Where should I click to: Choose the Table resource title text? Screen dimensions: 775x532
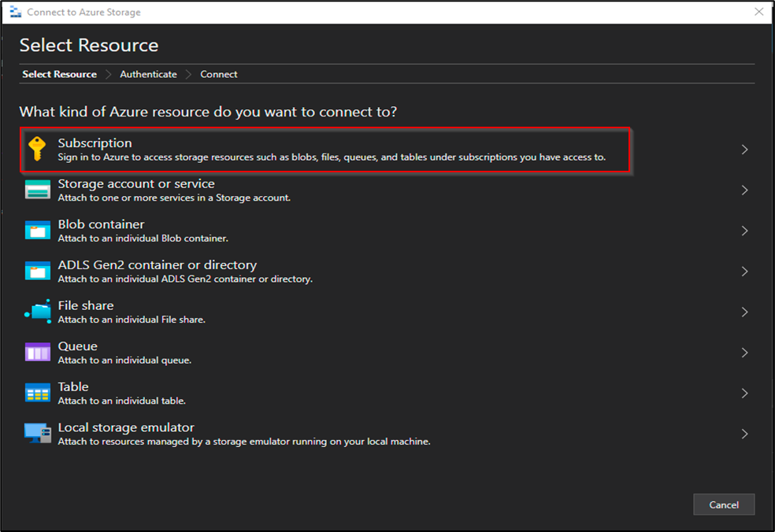[73, 386]
